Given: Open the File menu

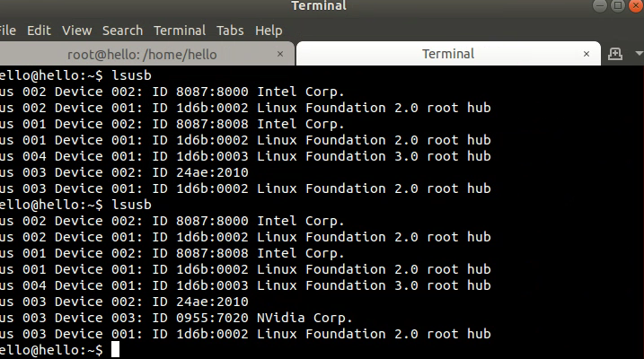Looking at the screenshot, I should pos(7,31).
